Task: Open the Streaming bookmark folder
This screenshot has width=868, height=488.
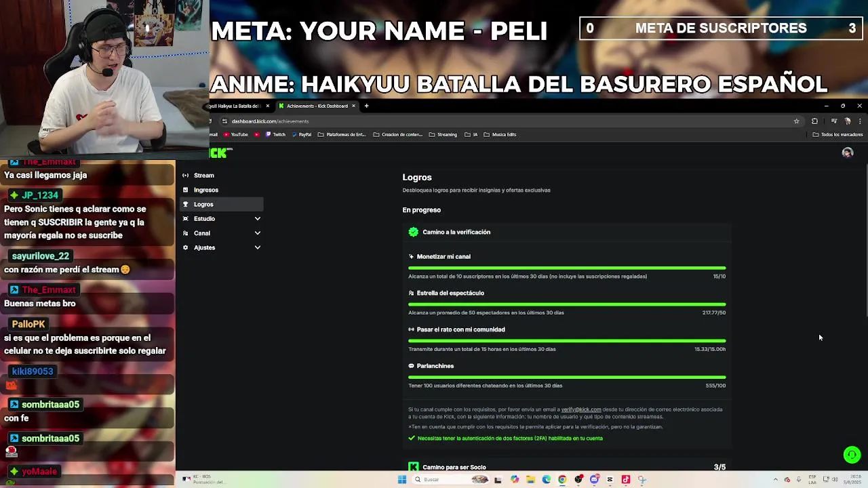Action: [x=443, y=134]
